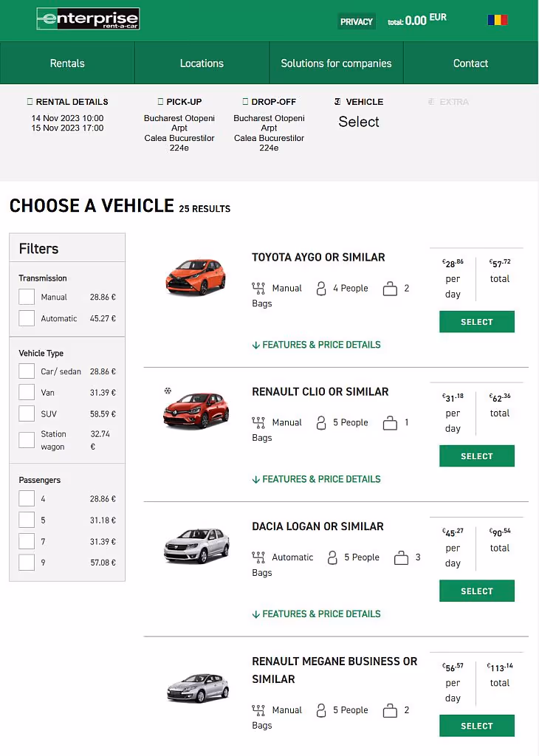This screenshot has width=539, height=756.
Task: Click the luggage bag icon for Dacia Logan
Action: pos(401,558)
